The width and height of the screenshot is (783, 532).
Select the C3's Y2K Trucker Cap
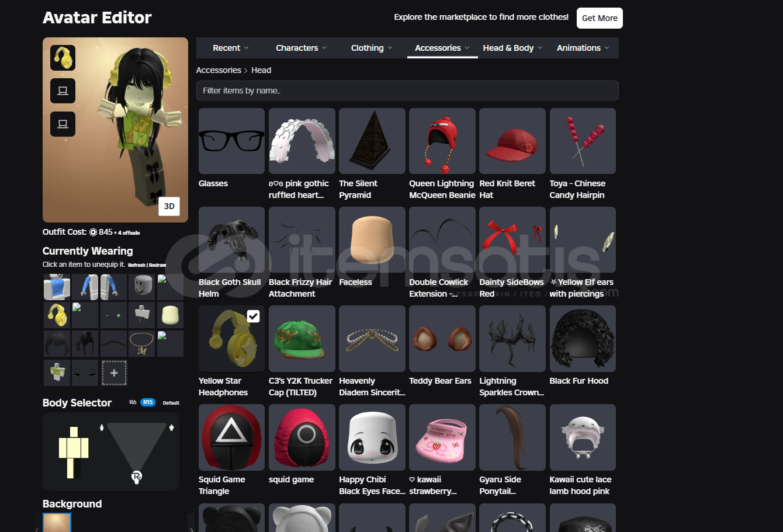pos(302,338)
